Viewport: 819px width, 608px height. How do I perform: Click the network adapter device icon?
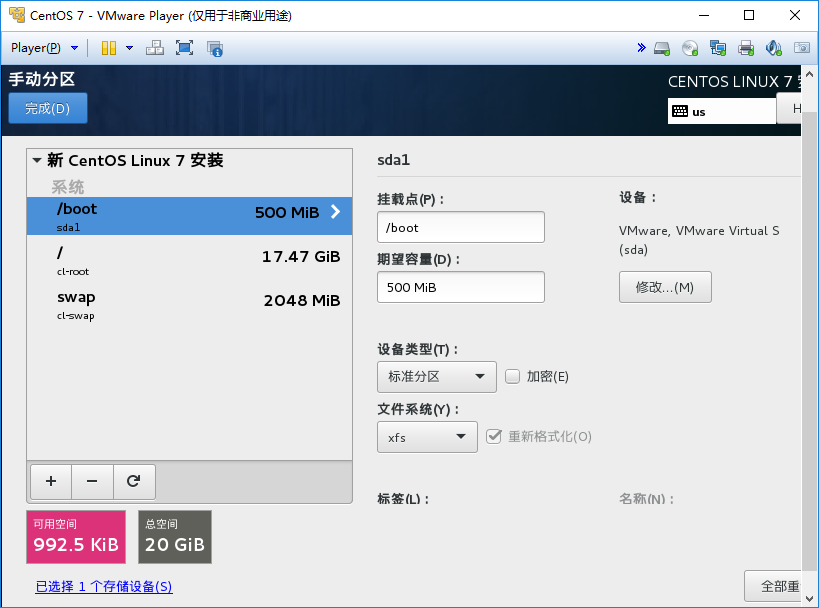[718, 49]
